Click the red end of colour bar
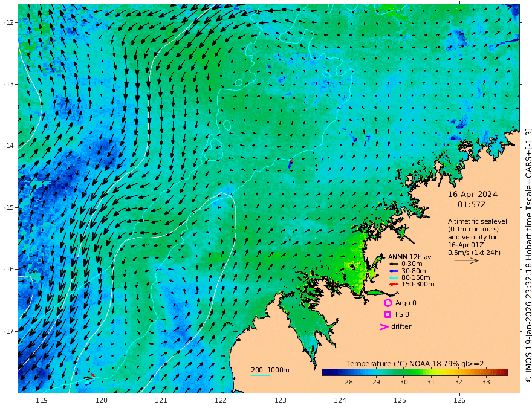This screenshot has width=532, height=411. click(505, 373)
